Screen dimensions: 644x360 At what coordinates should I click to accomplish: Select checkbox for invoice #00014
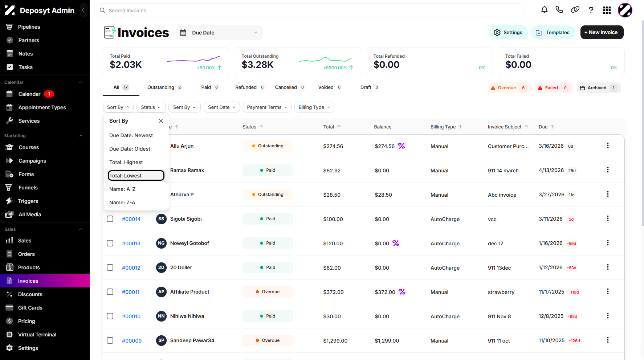pyautogui.click(x=110, y=219)
